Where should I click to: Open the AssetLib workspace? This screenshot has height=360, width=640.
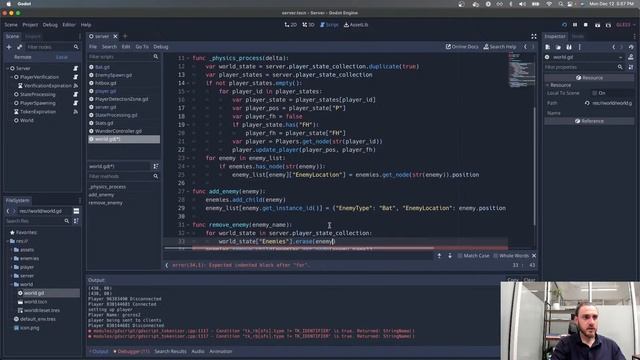[356, 25]
